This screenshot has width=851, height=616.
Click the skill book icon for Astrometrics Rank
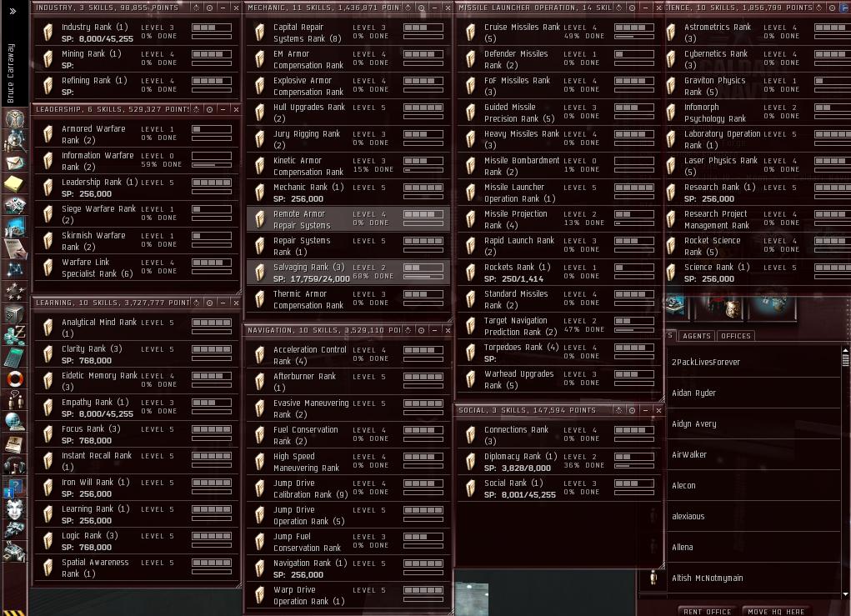click(x=671, y=33)
